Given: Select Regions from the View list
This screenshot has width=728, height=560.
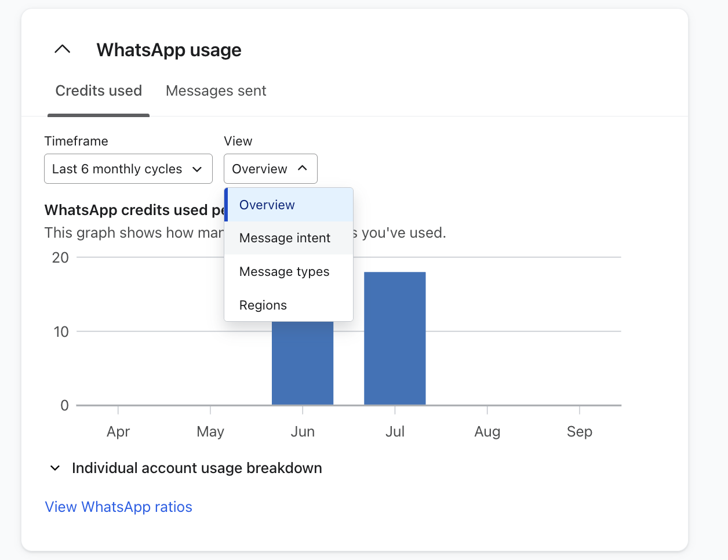Looking at the screenshot, I should click(x=263, y=306).
